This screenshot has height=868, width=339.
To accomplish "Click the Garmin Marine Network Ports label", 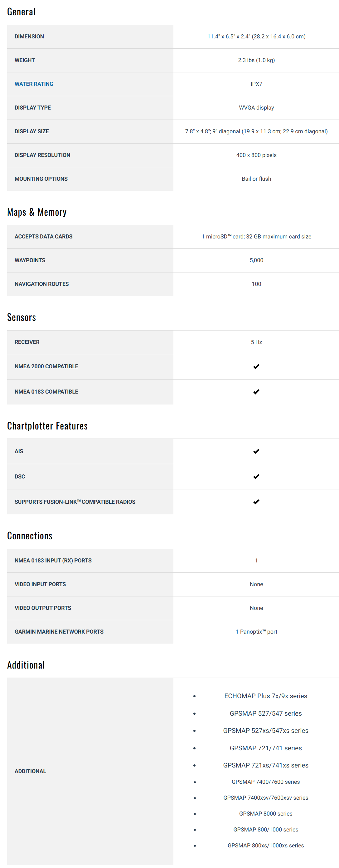I will coord(59,631).
